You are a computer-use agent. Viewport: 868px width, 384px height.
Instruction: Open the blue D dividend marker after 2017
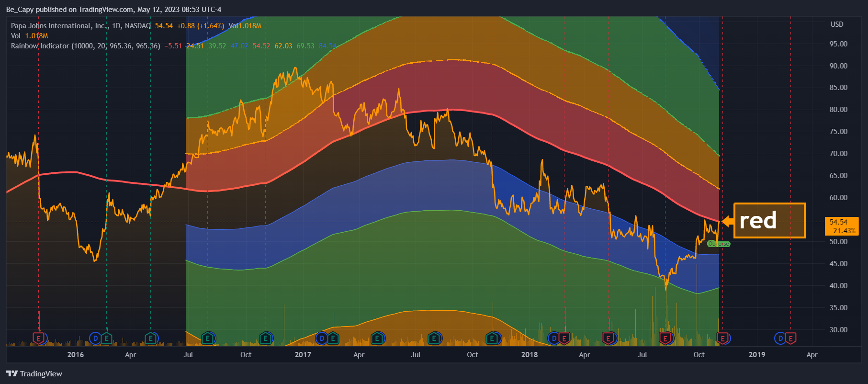[322, 339]
